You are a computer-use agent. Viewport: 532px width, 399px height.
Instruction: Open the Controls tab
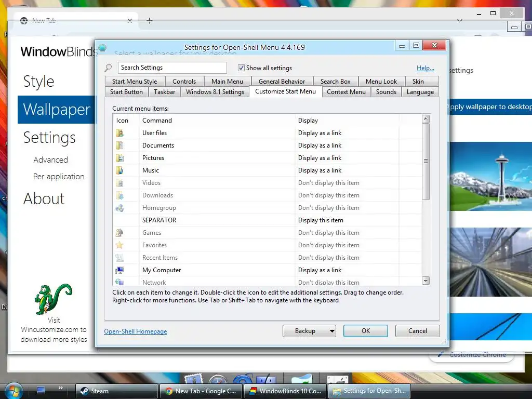[184, 82]
